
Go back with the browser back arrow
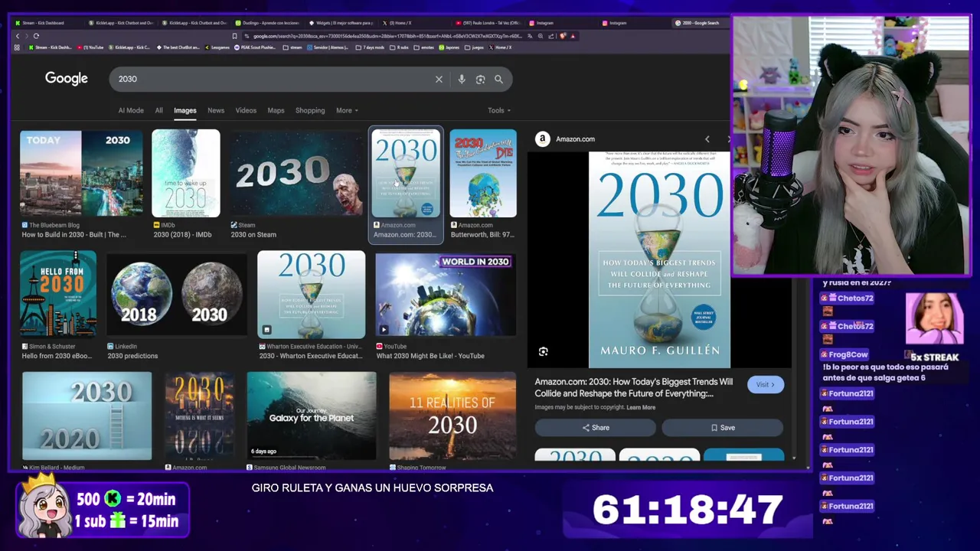tap(17, 36)
